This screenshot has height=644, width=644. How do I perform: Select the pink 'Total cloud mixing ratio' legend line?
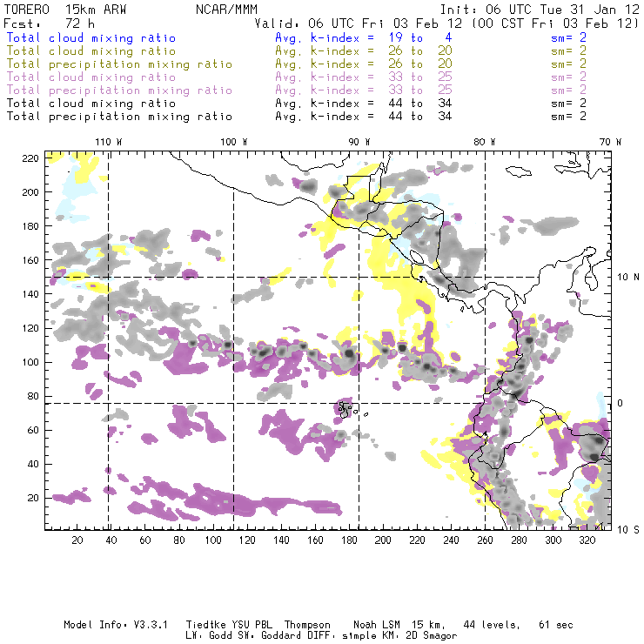[91, 77]
